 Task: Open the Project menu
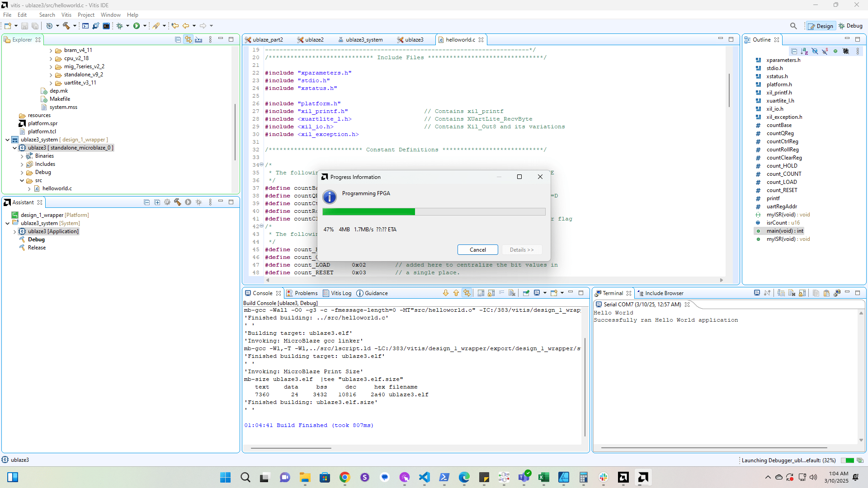pos(86,15)
